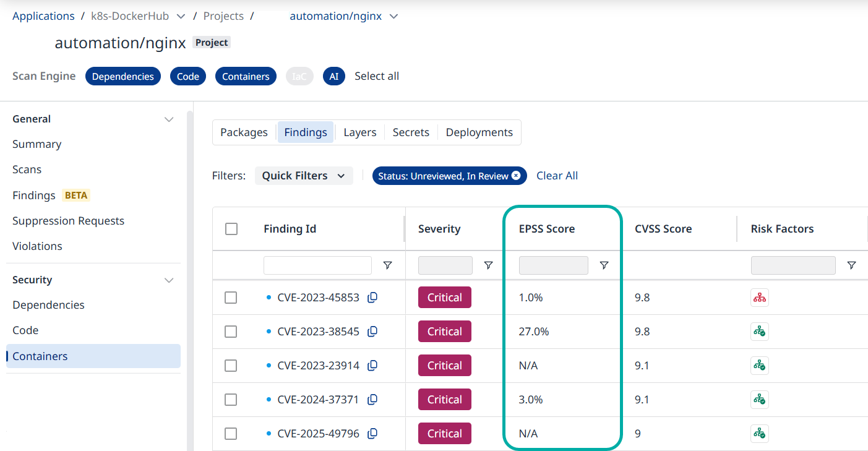This screenshot has width=868, height=451.
Task: Open the Quick Filters dropdown
Action: pos(303,176)
